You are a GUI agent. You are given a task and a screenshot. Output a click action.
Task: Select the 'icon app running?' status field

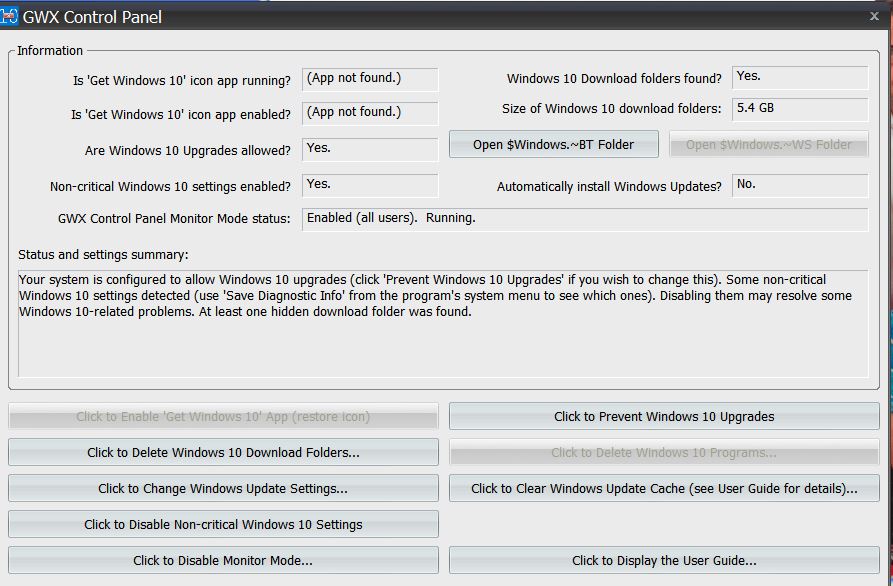(370, 79)
